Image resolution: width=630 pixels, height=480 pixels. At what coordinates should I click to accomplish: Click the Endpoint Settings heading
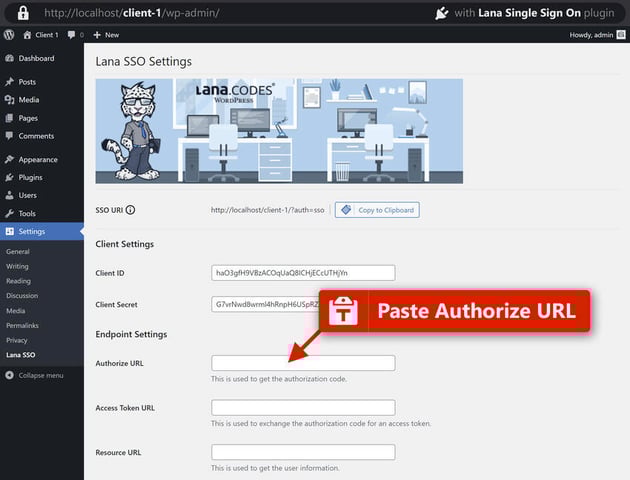tap(131, 334)
